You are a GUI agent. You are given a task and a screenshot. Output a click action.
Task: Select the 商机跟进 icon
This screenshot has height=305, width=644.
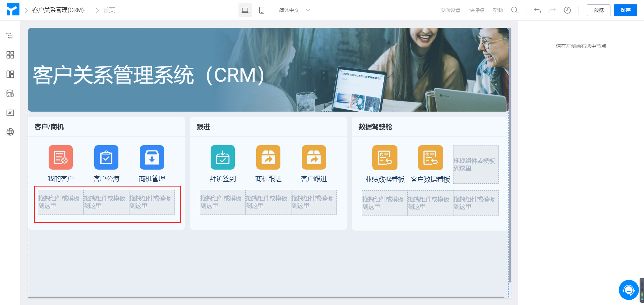268,157
